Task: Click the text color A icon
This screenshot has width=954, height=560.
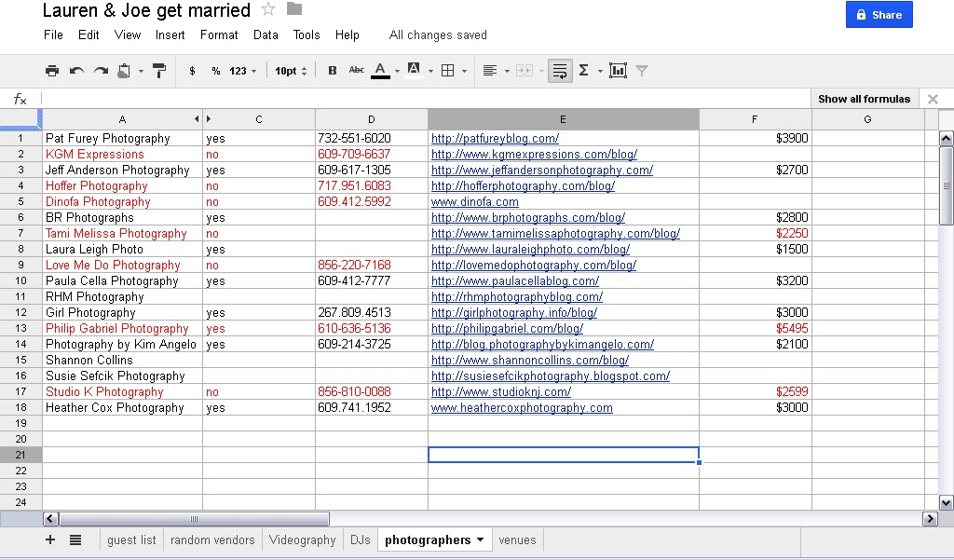Action: pyautogui.click(x=381, y=71)
